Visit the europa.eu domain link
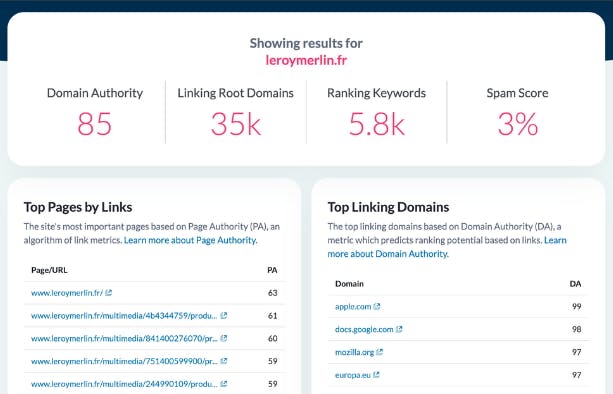Viewport: 613px width, 394px height. point(353,375)
